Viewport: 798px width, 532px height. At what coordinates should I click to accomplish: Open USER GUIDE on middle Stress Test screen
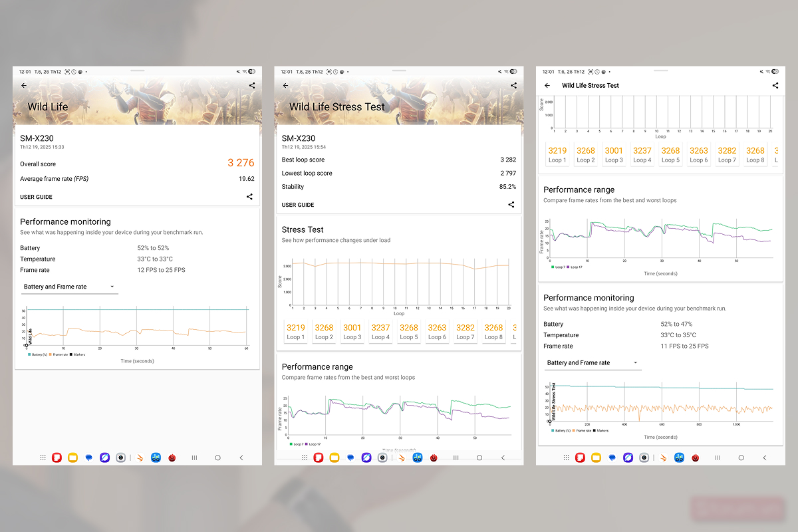click(x=298, y=205)
